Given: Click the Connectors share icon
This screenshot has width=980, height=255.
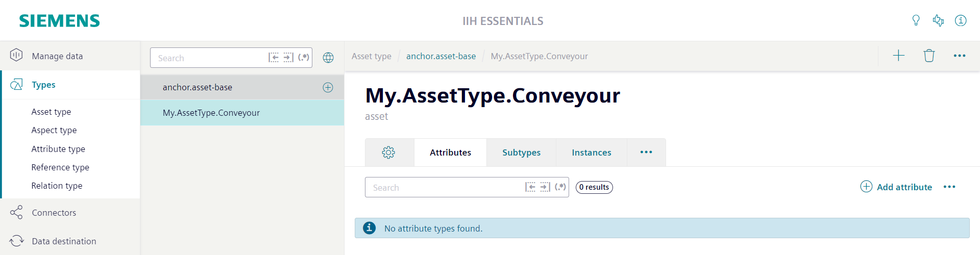Looking at the screenshot, I should pyautogui.click(x=16, y=212).
